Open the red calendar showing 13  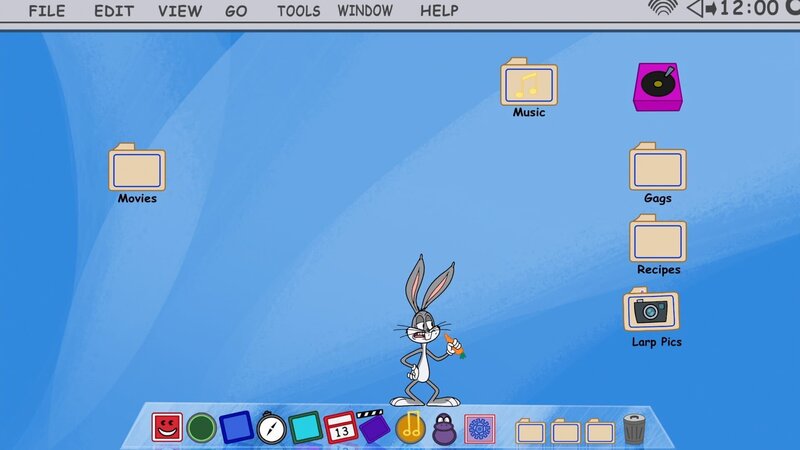tap(340, 428)
